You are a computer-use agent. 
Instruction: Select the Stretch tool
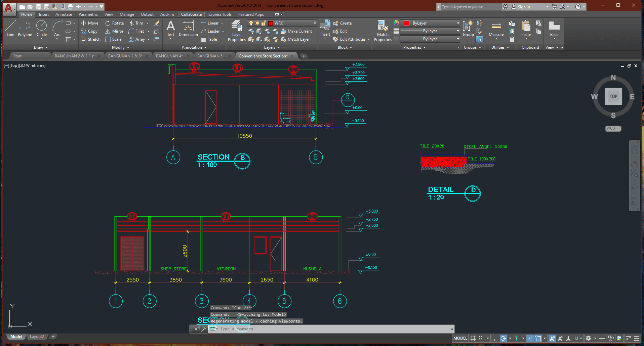(91, 39)
